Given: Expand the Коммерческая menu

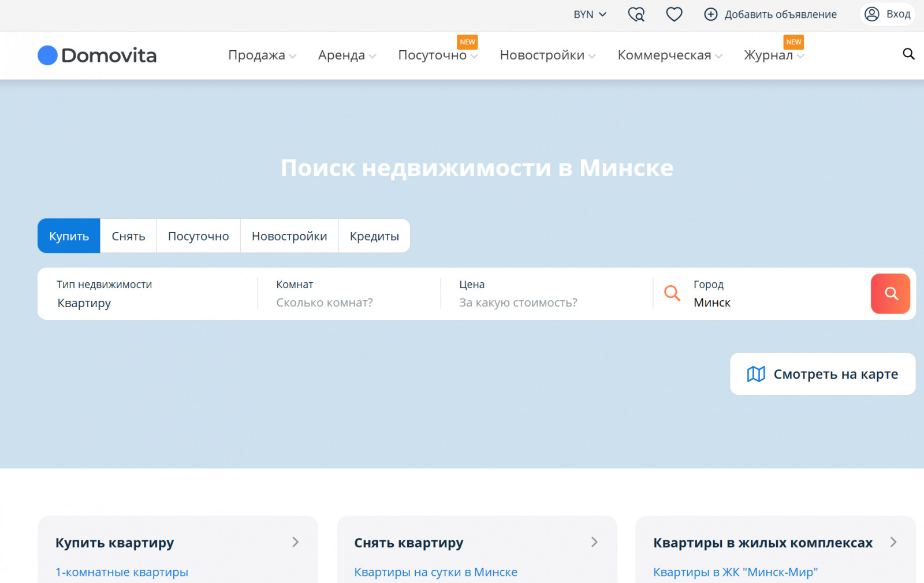Looking at the screenshot, I should (x=670, y=55).
